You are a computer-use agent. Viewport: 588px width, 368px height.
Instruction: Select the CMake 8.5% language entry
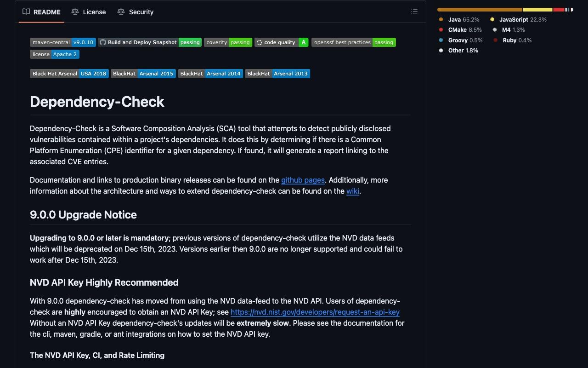[460, 30]
